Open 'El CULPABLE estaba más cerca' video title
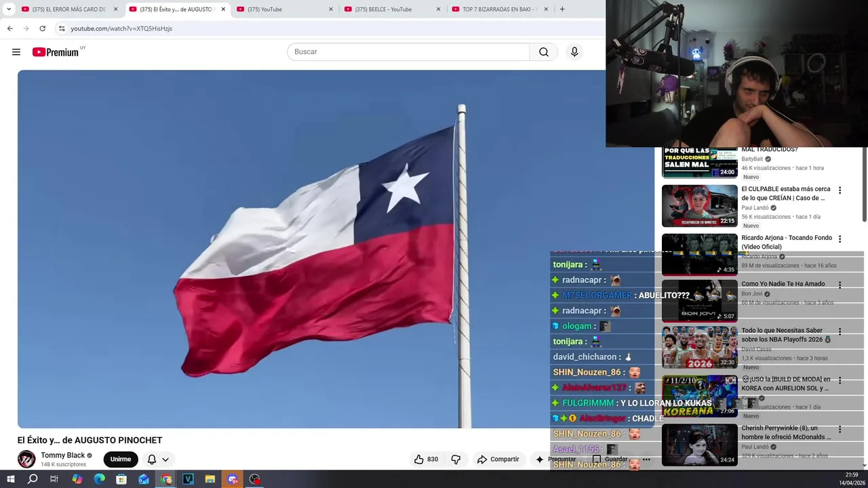Image resolution: width=868 pixels, height=488 pixels. pyautogui.click(x=785, y=194)
